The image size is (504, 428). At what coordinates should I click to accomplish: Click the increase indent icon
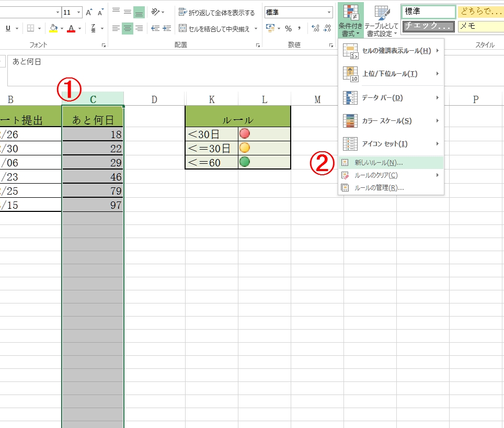click(x=168, y=29)
